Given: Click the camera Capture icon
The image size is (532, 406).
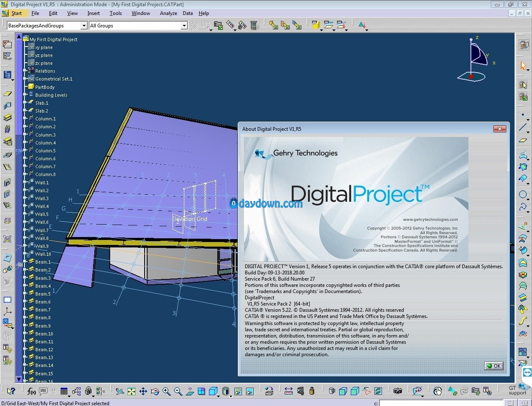Looking at the screenshot, I should (x=398, y=391).
